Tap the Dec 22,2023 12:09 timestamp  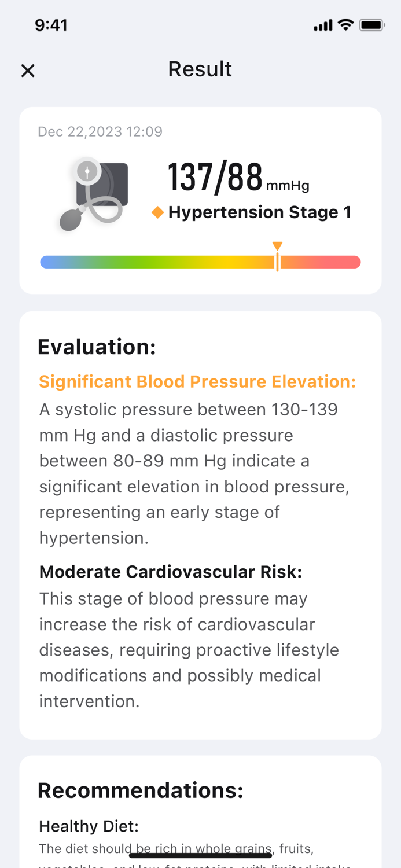100,131
